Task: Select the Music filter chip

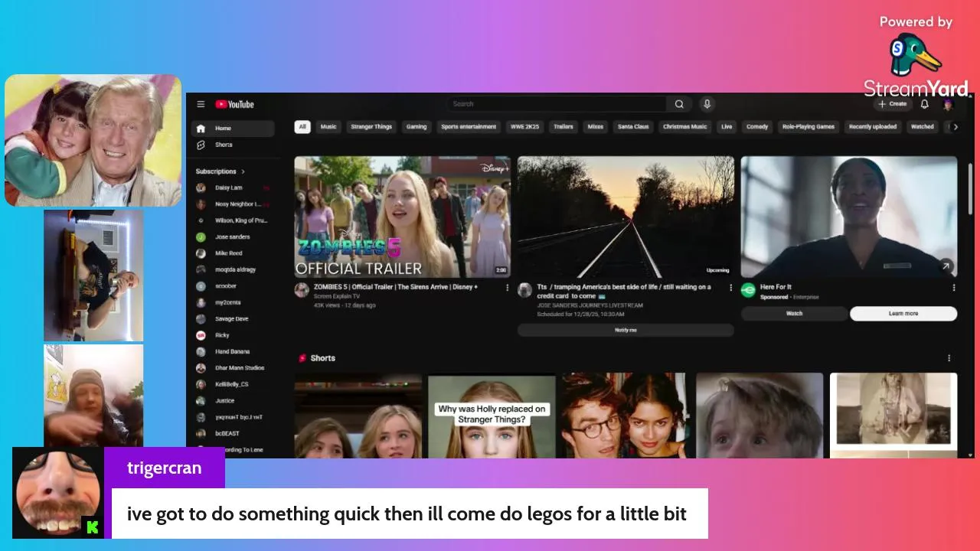Action: click(328, 127)
